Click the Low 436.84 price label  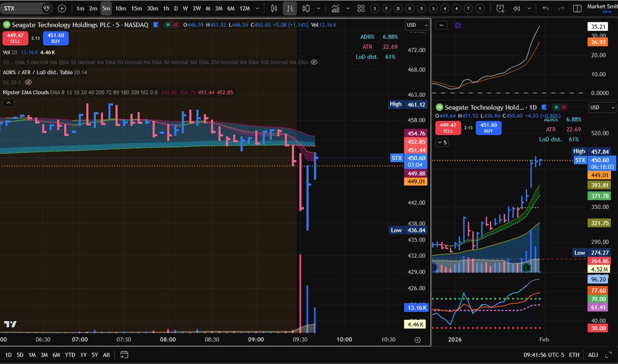408,230
